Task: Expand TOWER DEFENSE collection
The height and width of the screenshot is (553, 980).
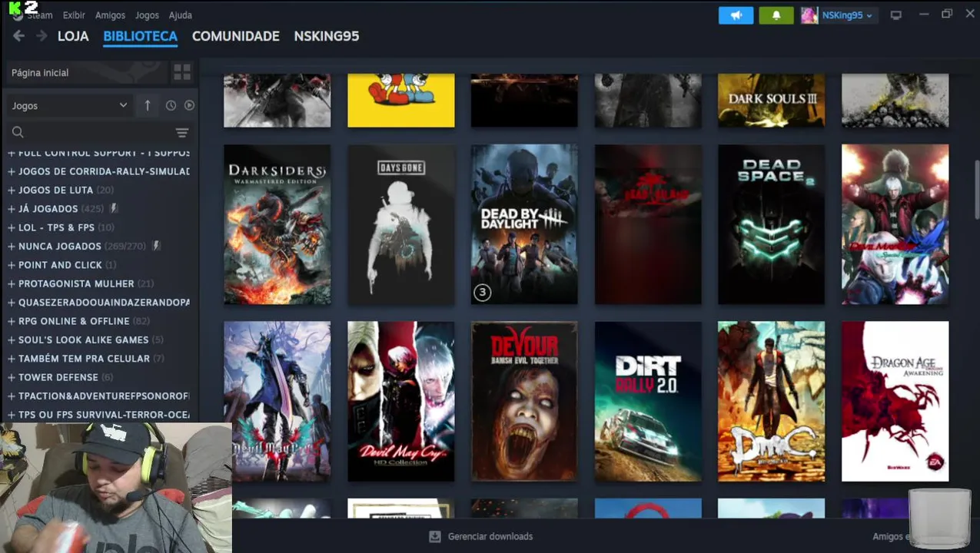Action: coord(12,377)
